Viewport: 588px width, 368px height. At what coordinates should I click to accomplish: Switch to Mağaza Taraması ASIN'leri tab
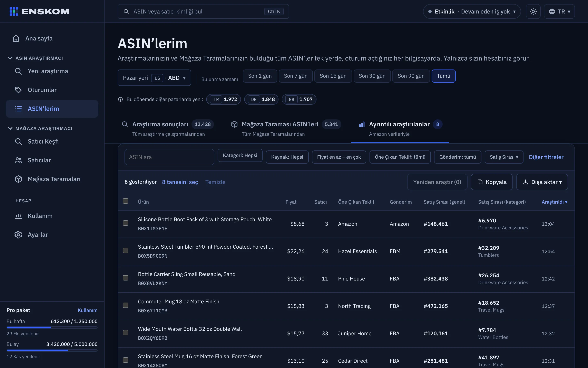point(286,129)
